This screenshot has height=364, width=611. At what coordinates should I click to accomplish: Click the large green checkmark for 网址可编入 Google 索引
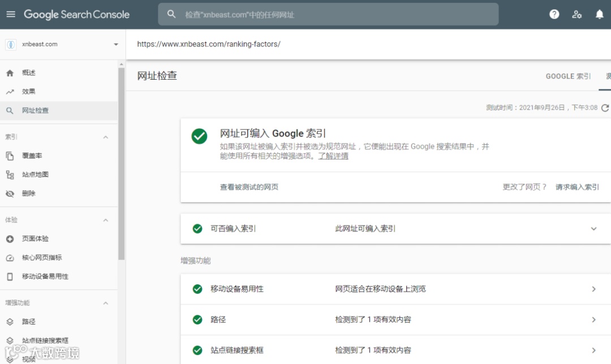199,136
